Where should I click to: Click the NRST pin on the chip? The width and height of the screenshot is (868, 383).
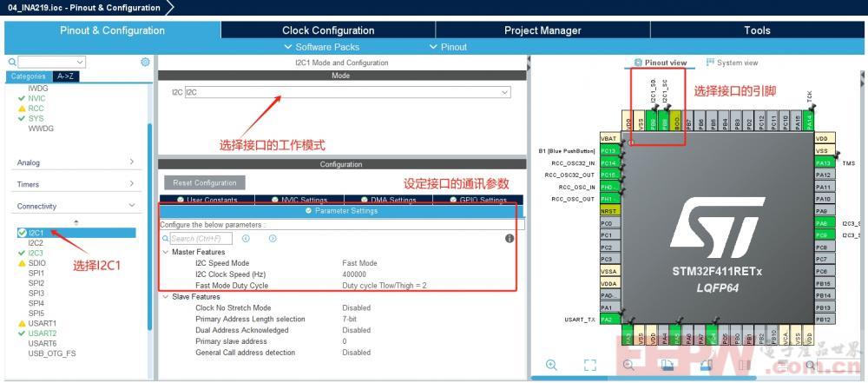click(609, 211)
